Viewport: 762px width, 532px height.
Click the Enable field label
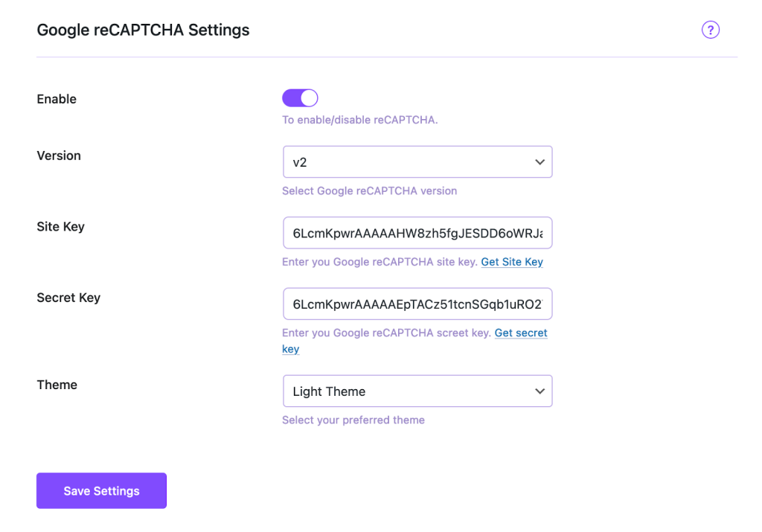click(57, 99)
